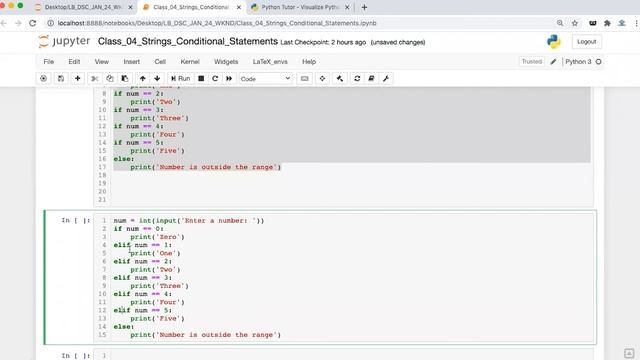Open the cell type Code dropdown
The height and width of the screenshot is (360, 640).
tap(265, 78)
